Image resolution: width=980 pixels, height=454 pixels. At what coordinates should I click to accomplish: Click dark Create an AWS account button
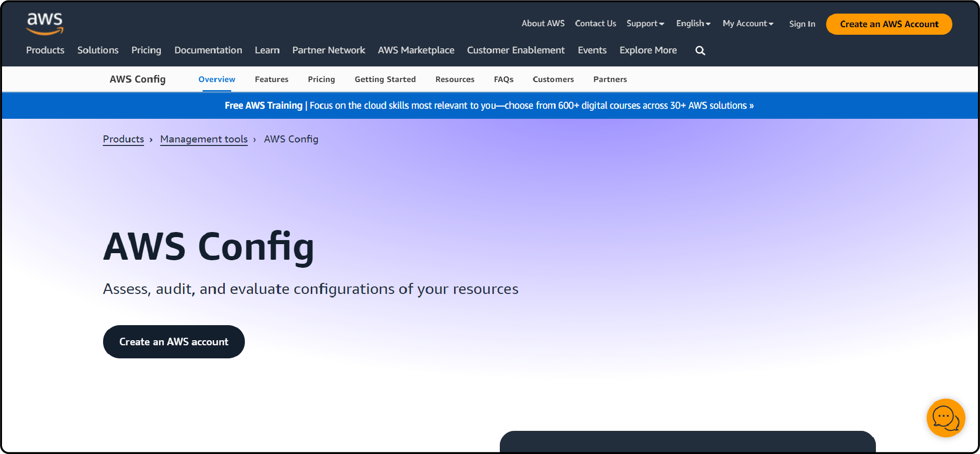click(x=174, y=342)
